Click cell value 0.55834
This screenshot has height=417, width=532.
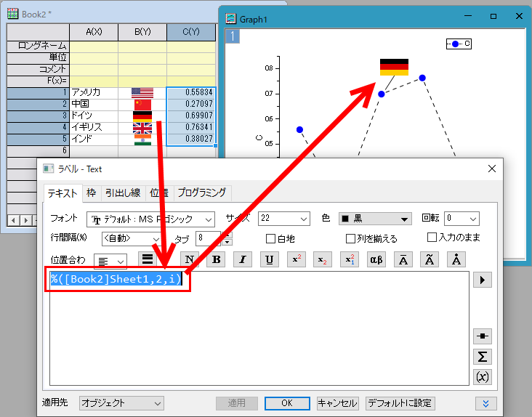[x=191, y=92]
